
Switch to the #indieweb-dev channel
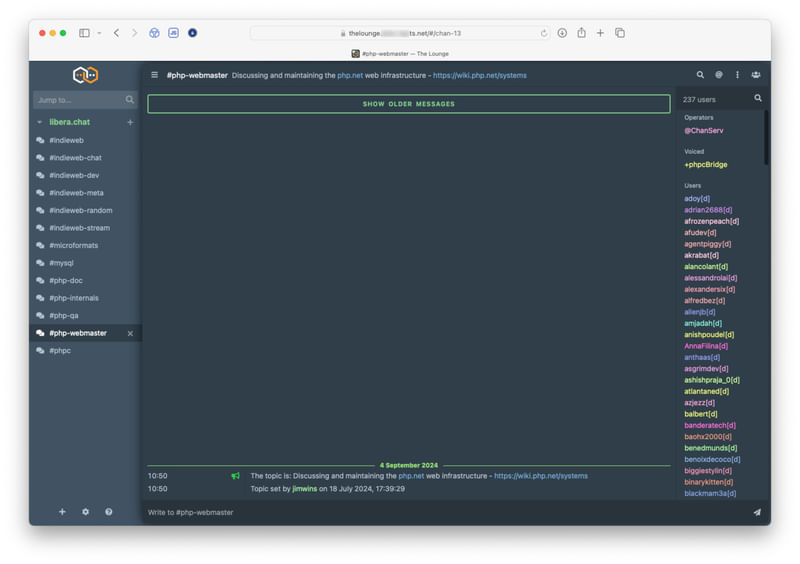point(74,175)
